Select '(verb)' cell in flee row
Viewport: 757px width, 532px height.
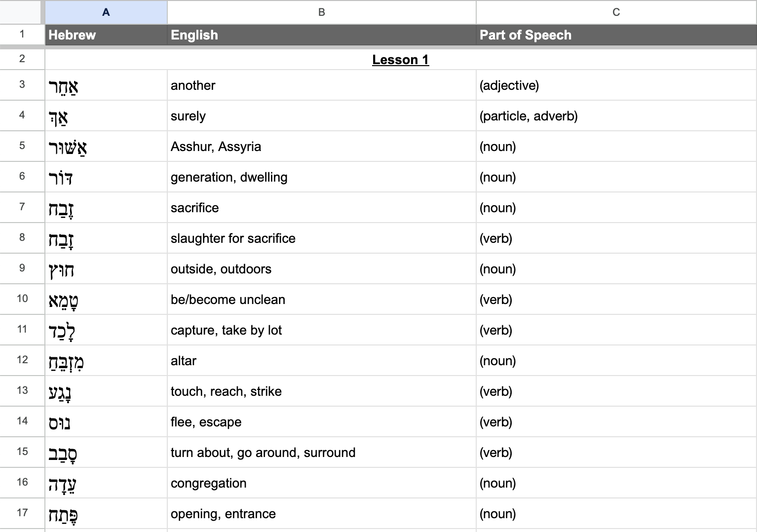tap(616, 422)
